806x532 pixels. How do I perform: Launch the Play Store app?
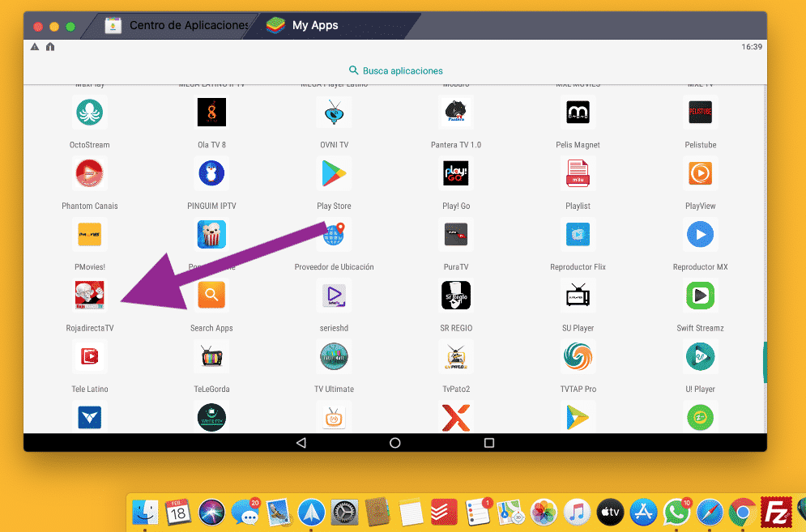tap(335, 173)
